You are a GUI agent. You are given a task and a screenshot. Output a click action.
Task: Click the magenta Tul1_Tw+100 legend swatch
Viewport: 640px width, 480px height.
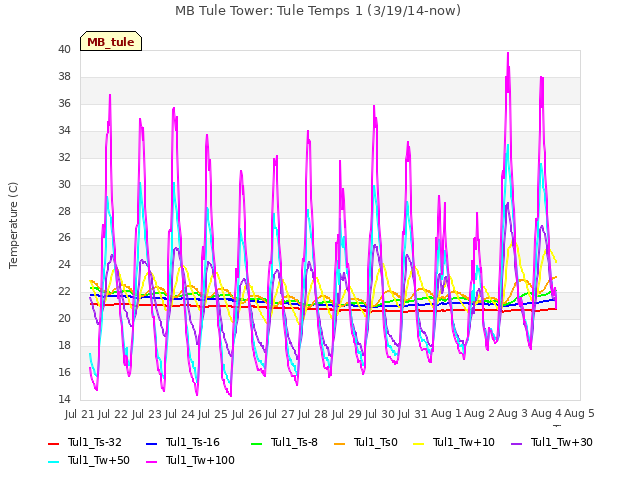tap(151, 461)
